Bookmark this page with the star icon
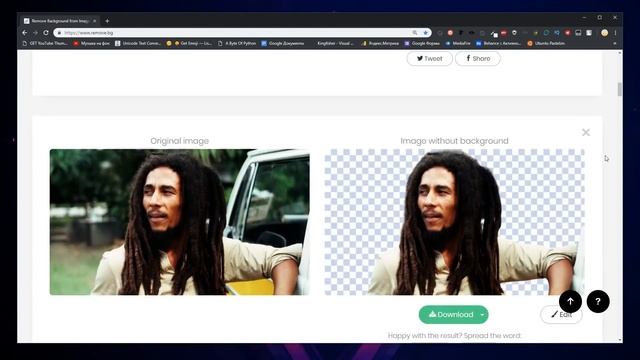 click(x=425, y=33)
